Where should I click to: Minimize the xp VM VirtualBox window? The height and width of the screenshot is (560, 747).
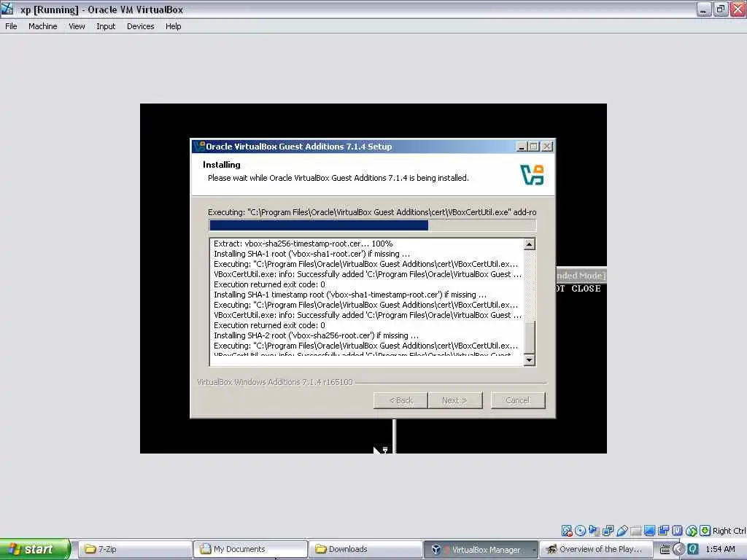704,9
